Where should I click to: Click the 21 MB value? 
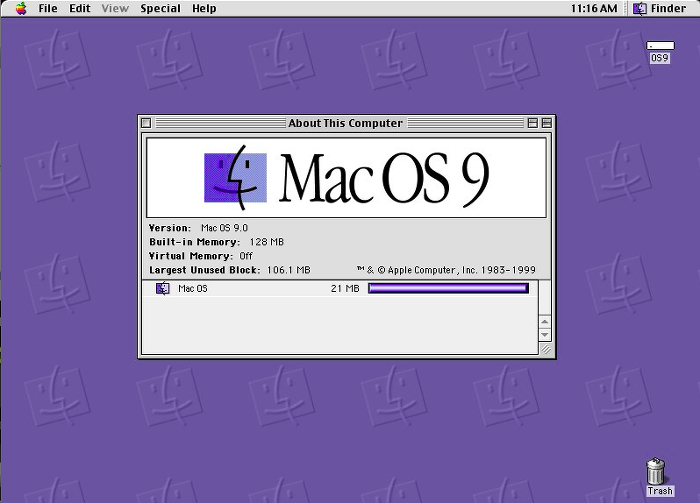tap(345, 288)
